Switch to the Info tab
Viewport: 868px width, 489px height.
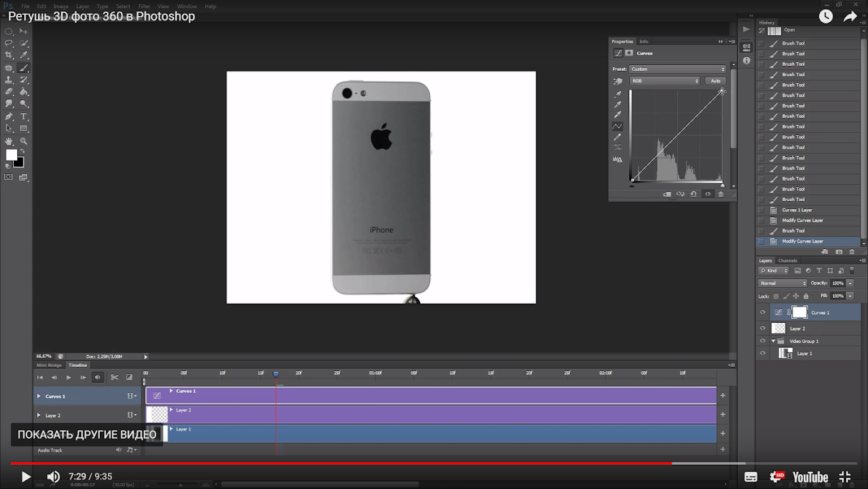pos(644,42)
